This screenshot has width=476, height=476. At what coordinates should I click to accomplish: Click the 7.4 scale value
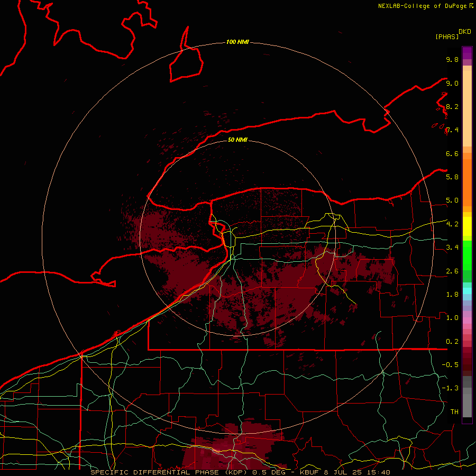[x=452, y=130]
